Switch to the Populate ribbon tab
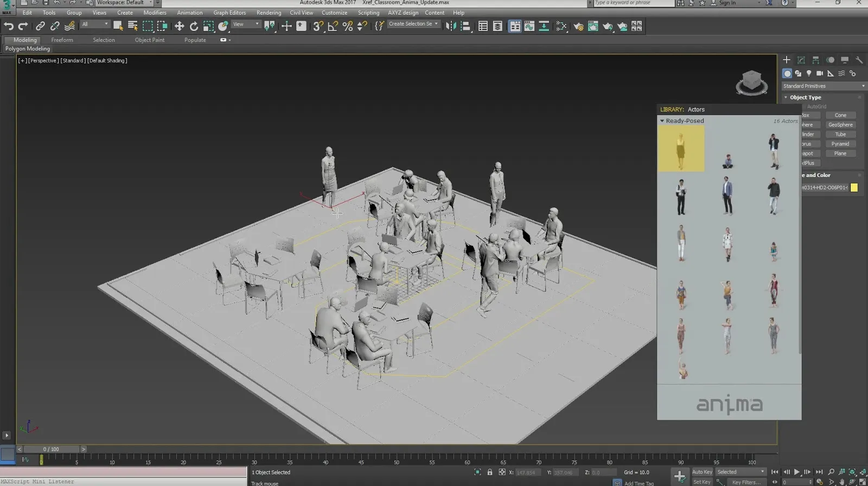 pyautogui.click(x=195, y=40)
